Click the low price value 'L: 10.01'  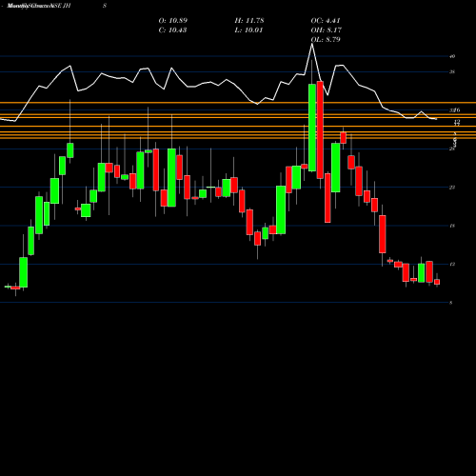[249, 30]
